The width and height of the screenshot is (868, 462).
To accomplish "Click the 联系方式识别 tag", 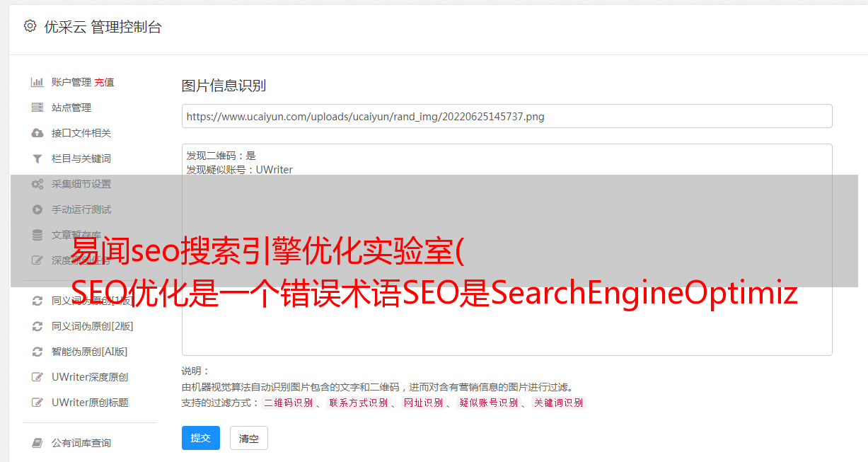I will click(358, 403).
